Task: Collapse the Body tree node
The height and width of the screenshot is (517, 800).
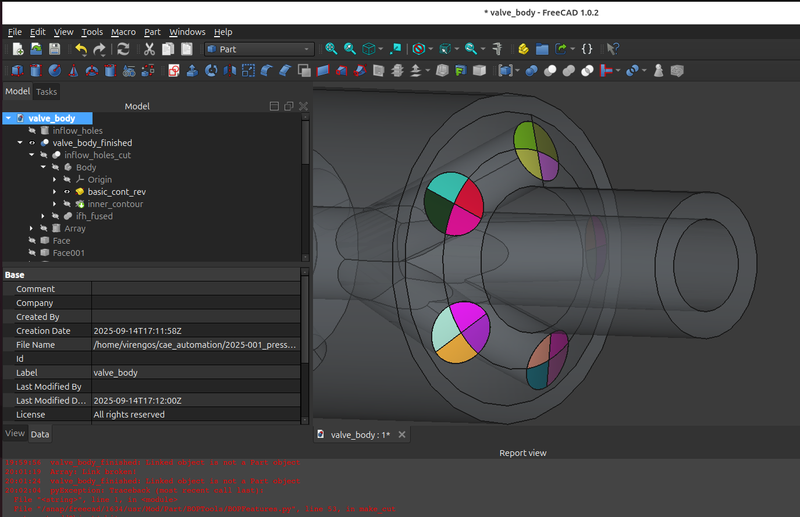Action: pyautogui.click(x=43, y=167)
